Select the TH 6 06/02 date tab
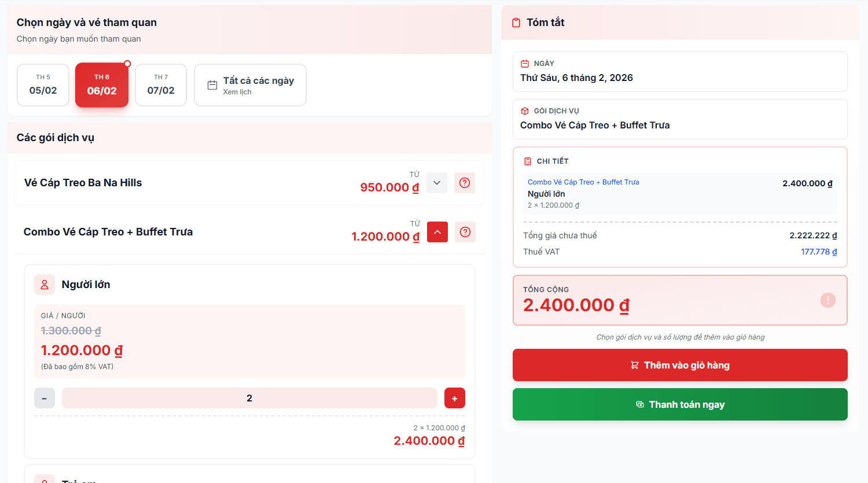 102,85
